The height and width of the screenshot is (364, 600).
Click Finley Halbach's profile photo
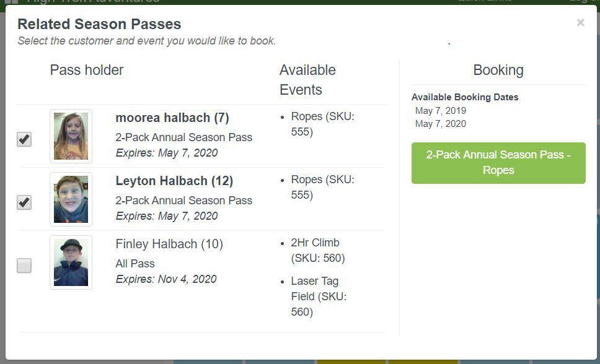pyautogui.click(x=71, y=262)
